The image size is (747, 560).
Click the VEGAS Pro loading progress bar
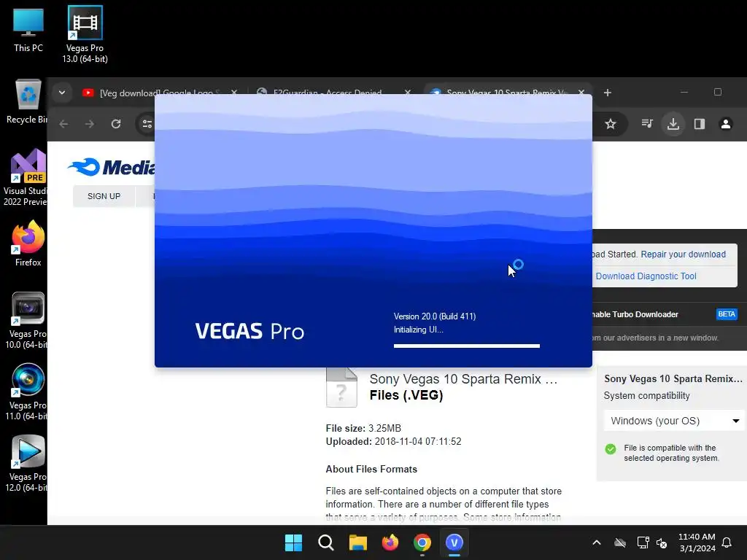tap(467, 346)
